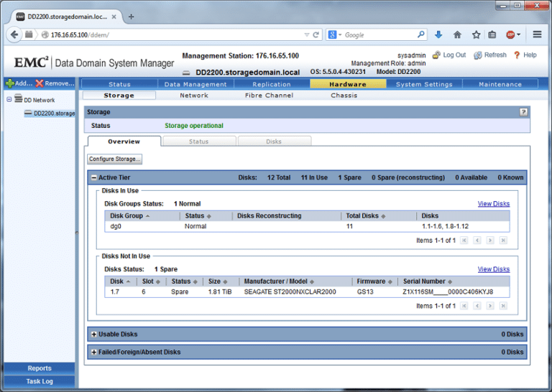
Task: Open the Replication tab
Action: (x=272, y=84)
